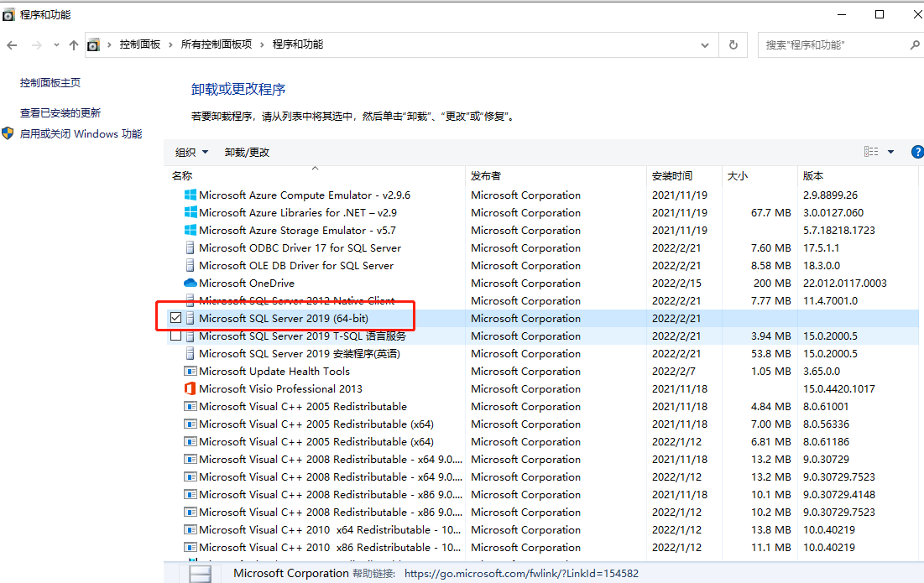Click the 200 MB size cell

click(772, 284)
